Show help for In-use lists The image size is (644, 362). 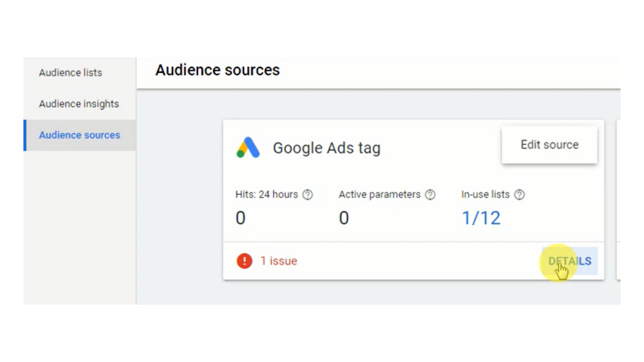pos(520,195)
